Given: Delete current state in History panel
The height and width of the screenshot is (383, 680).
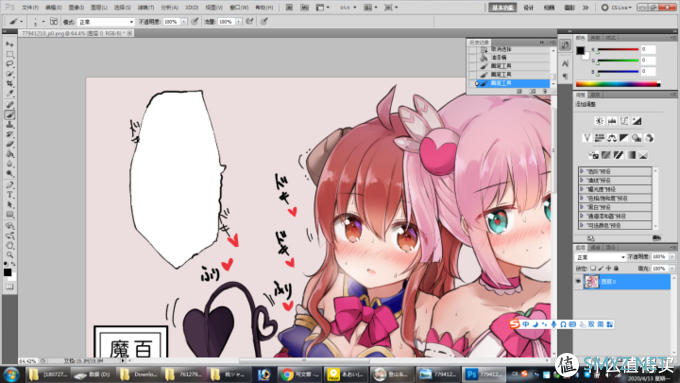Looking at the screenshot, I should pyautogui.click(x=545, y=92).
